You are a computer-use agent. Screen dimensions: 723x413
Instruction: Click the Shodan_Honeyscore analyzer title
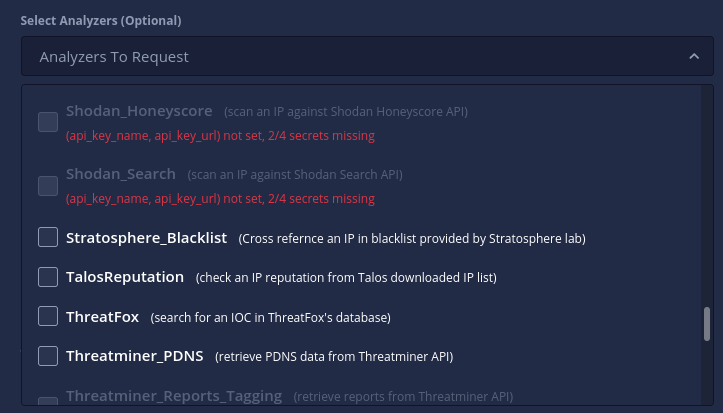[x=139, y=111]
